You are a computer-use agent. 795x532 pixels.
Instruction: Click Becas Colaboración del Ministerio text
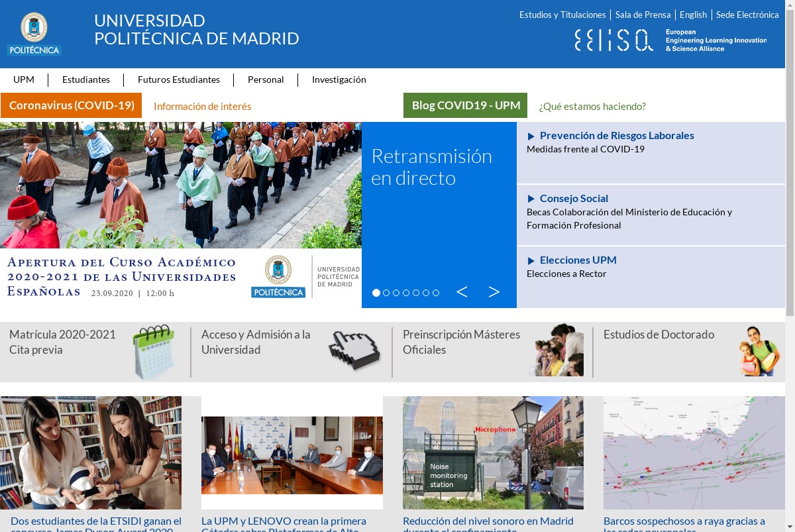(x=629, y=219)
